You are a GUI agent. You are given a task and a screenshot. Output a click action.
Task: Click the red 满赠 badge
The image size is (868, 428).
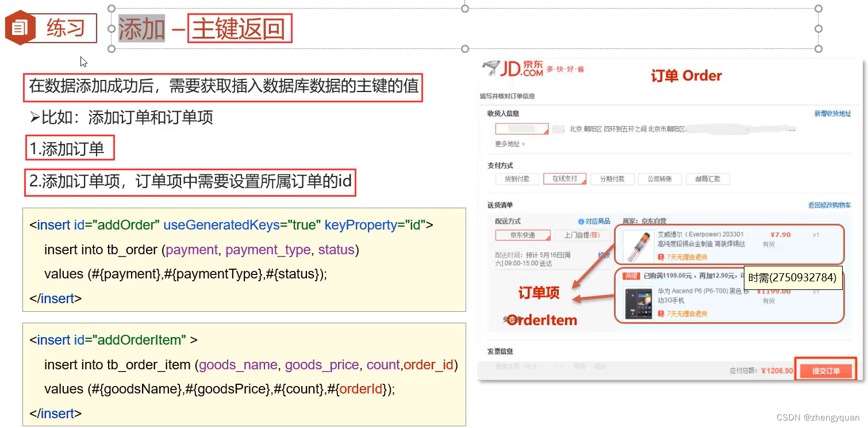coord(631,276)
